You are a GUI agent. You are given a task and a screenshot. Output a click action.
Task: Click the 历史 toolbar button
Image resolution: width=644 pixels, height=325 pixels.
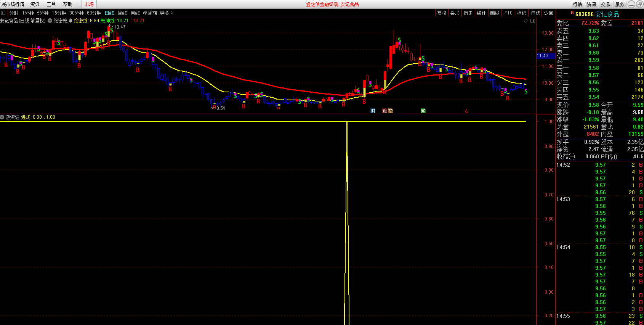click(x=468, y=13)
